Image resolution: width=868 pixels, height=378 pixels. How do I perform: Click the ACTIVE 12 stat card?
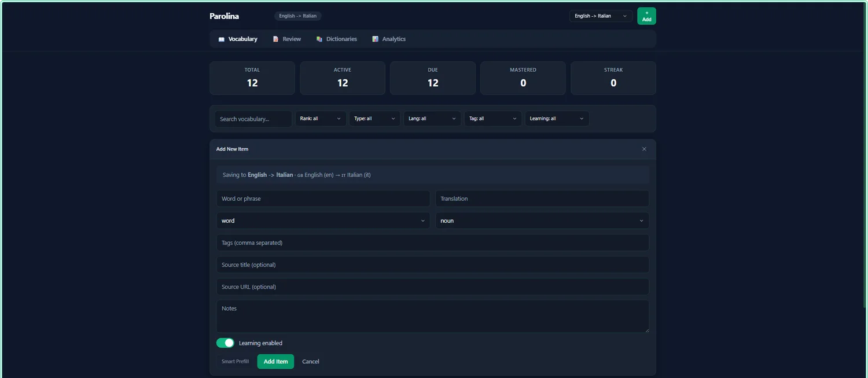pos(343,78)
